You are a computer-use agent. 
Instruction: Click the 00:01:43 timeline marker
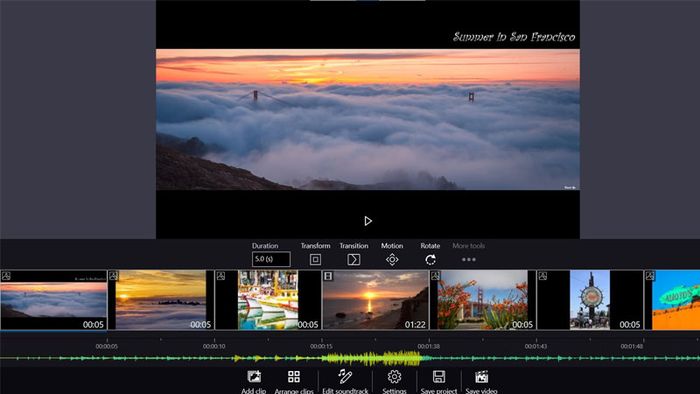(x=536, y=346)
